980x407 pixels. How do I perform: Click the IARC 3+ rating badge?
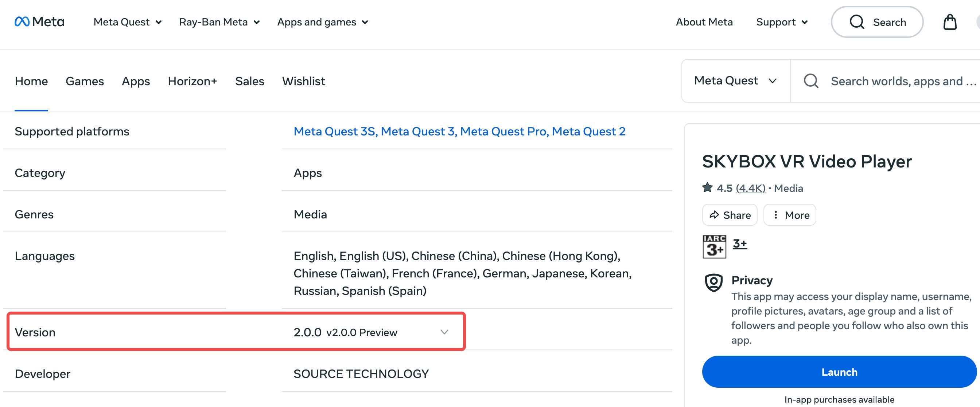pyautogui.click(x=714, y=246)
